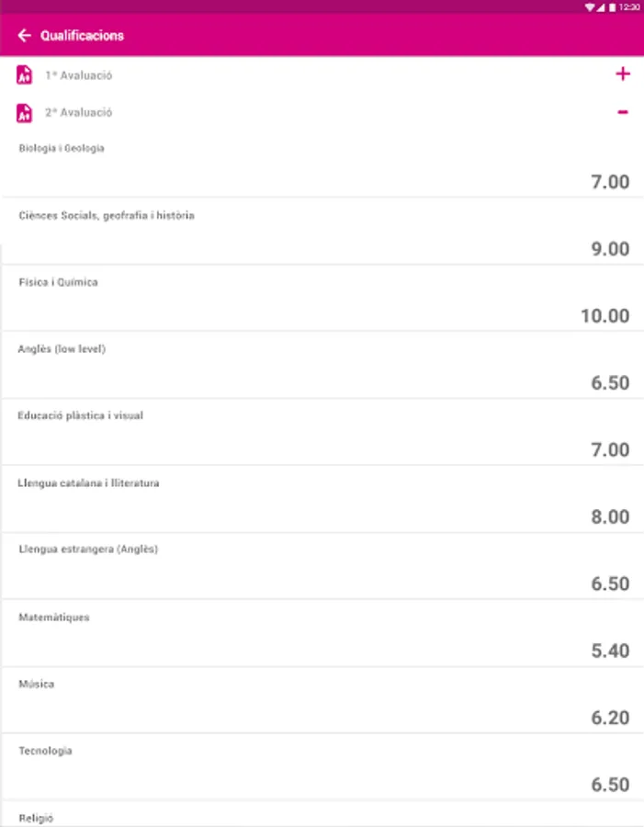Click the 2ª Avaluació document icon
The image size is (644, 827).
coord(25,113)
